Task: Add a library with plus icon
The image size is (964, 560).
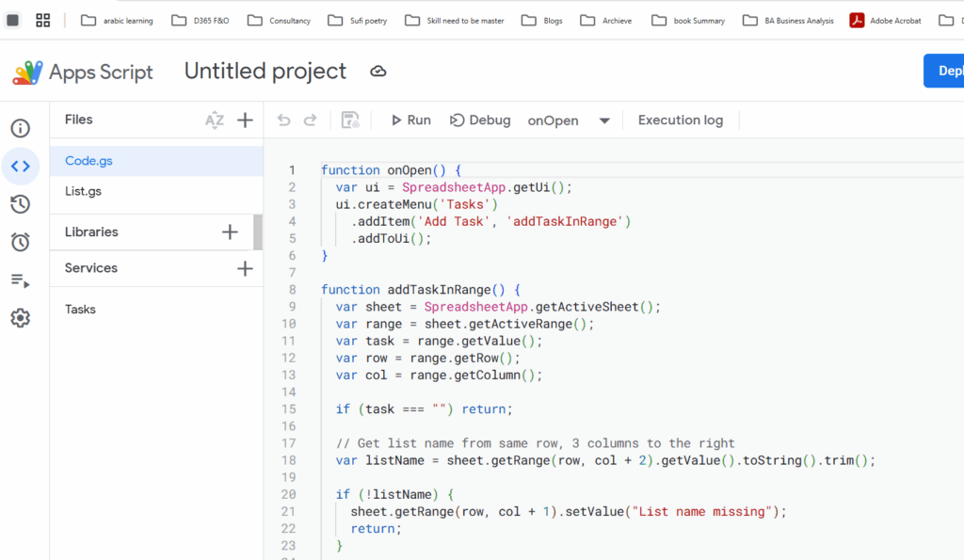Action: pyautogui.click(x=230, y=232)
